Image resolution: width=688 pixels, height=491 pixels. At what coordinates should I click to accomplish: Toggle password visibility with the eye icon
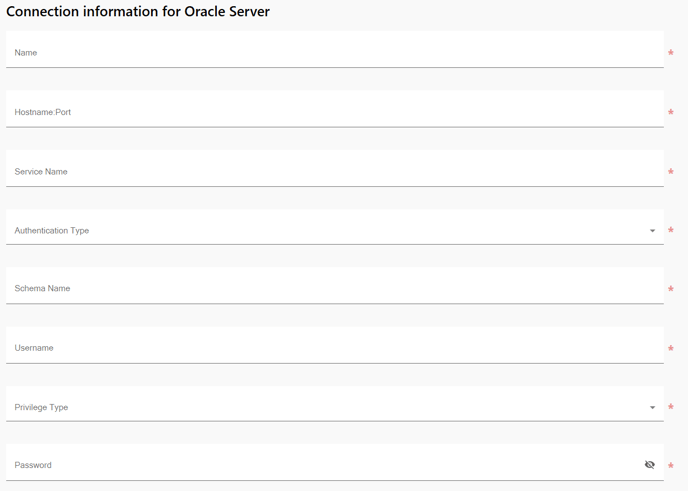coord(650,465)
